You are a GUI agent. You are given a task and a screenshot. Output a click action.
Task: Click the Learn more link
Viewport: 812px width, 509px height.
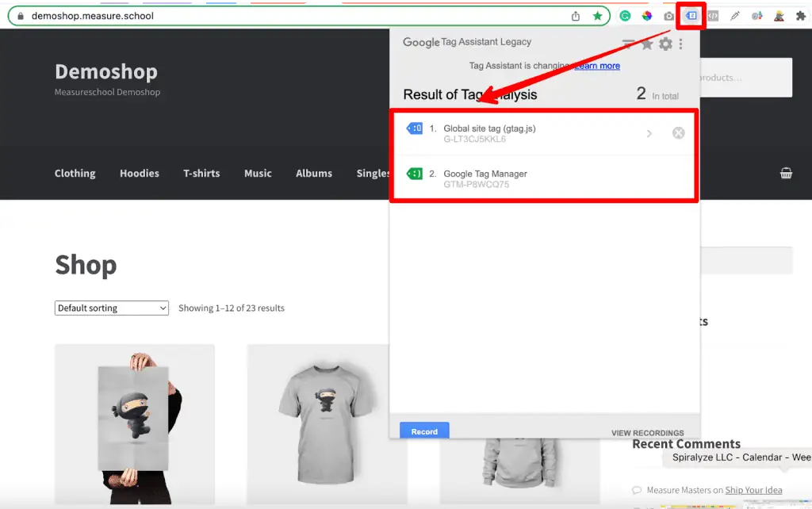coord(597,66)
